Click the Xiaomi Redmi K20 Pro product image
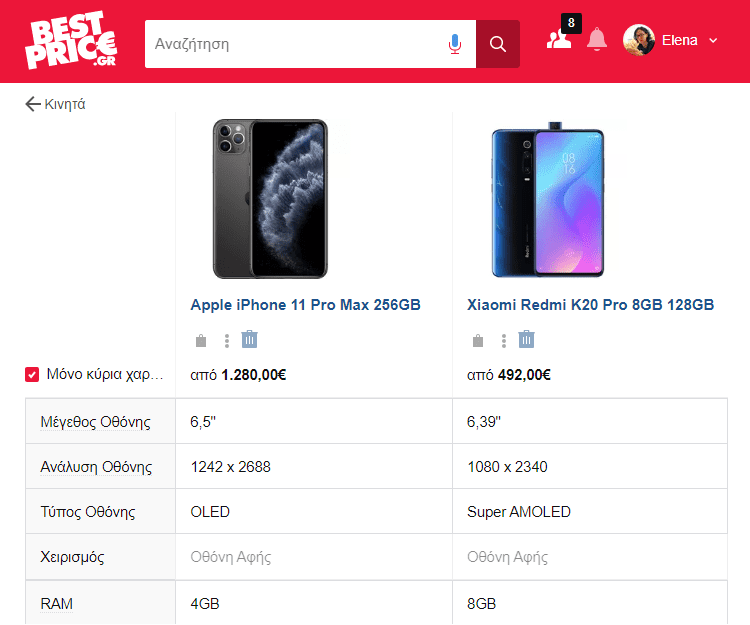Screen dimensions: 750x625 click(548, 199)
